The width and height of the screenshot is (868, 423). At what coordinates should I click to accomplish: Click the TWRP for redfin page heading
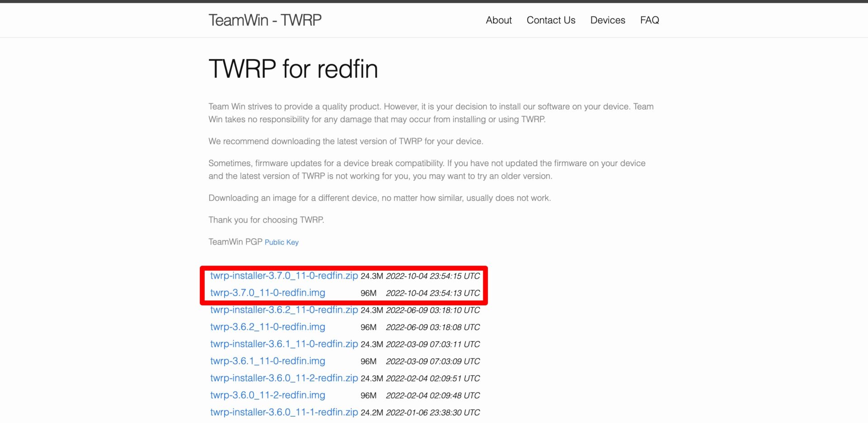(293, 69)
